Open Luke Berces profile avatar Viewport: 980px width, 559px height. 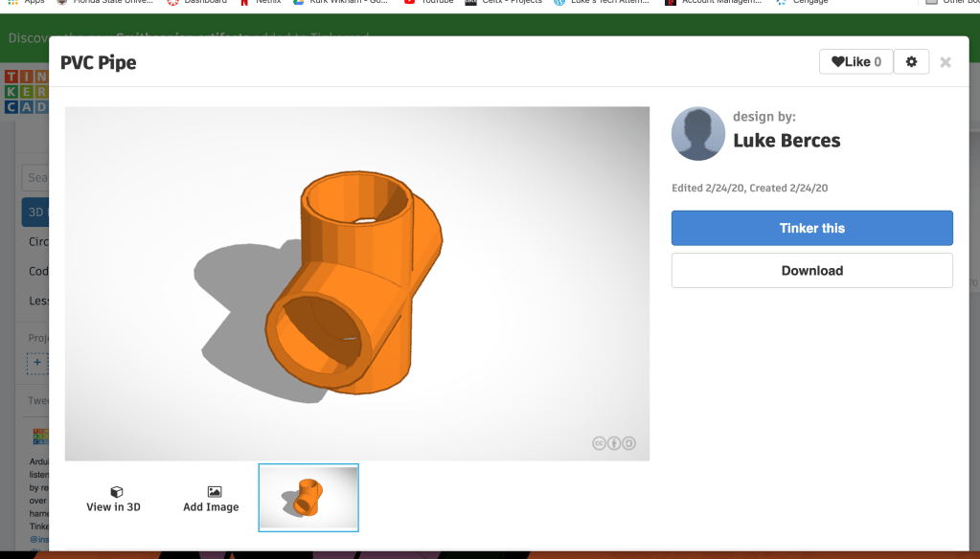point(698,133)
